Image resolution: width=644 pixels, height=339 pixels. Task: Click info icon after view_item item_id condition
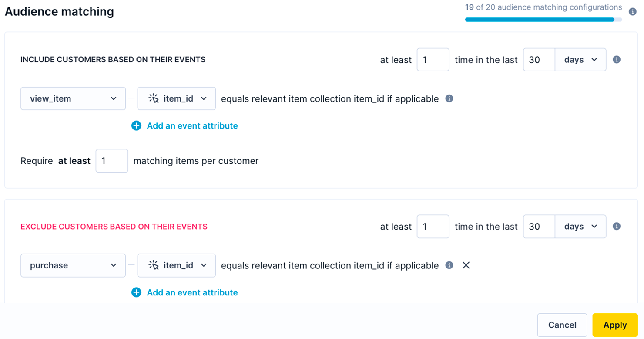pos(449,98)
